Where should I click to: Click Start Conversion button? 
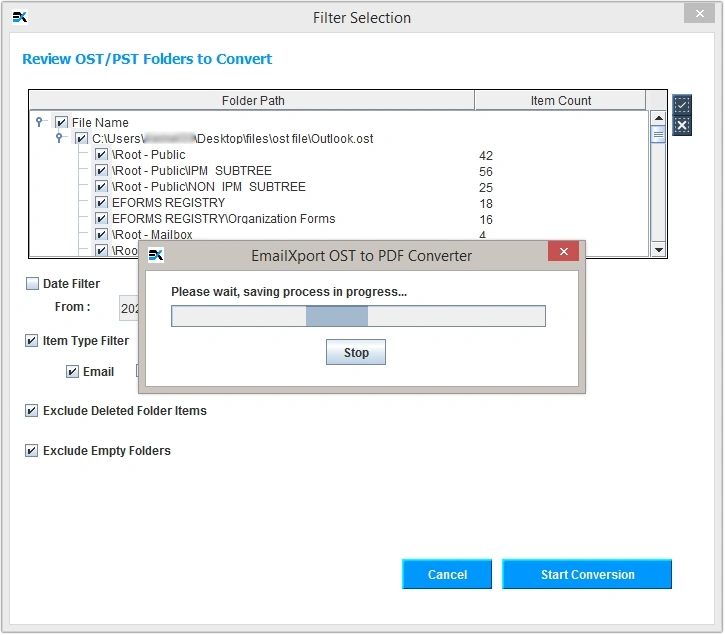coord(587,574)
